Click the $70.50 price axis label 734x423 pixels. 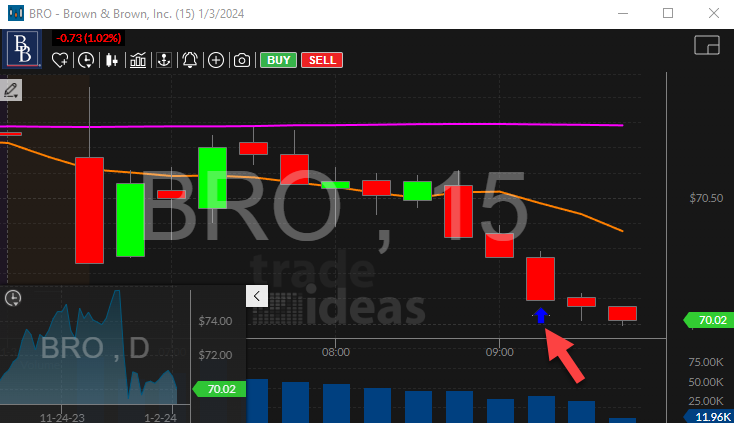click(x=706, y=198)
